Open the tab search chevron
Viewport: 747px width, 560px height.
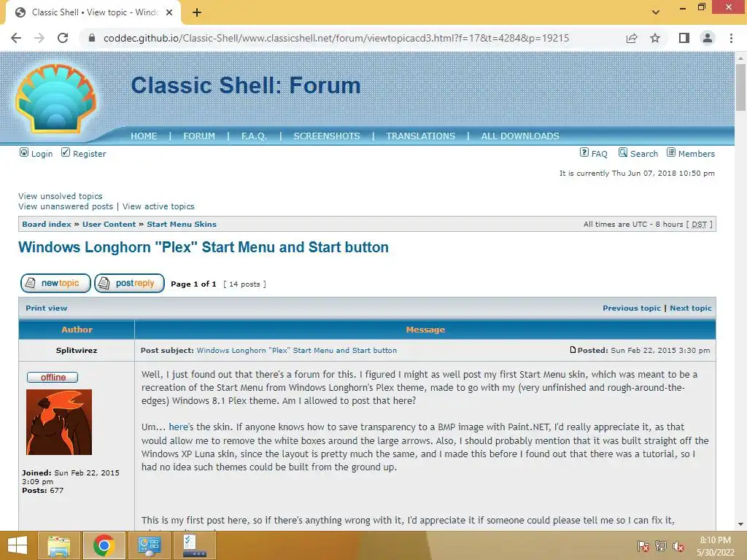(656, 12)
